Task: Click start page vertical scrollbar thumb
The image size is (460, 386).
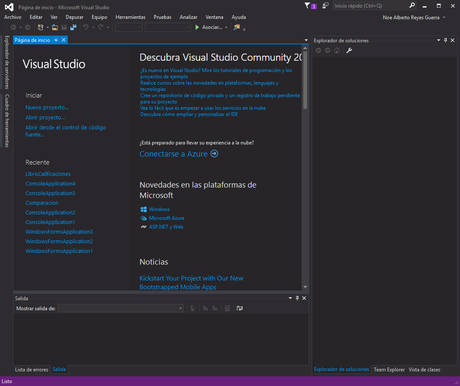Action: click(305, 80)
